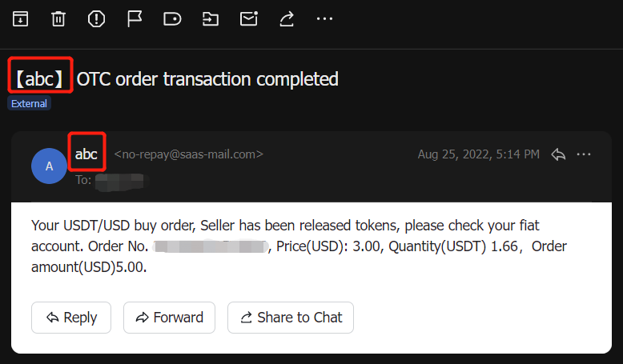Click the OTC order transaction completed subject

point(207,79)
